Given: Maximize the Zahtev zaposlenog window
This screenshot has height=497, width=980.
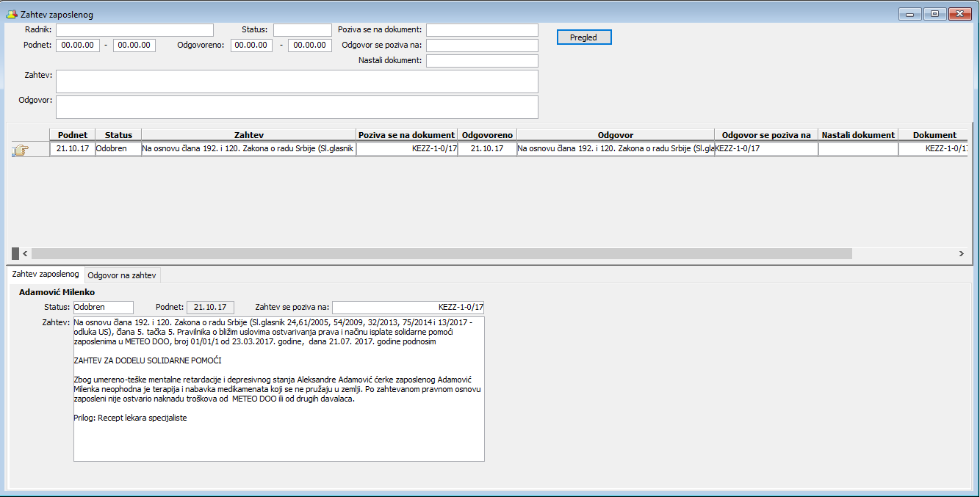Looking at the screenshot, I should pyautogui.click(x=934, y=14).
